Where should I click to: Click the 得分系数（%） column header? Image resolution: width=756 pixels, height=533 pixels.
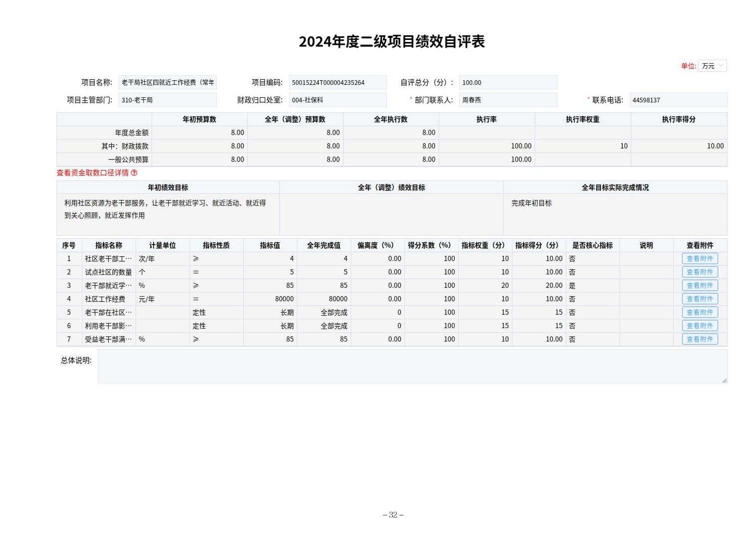(x=432, y=245)
